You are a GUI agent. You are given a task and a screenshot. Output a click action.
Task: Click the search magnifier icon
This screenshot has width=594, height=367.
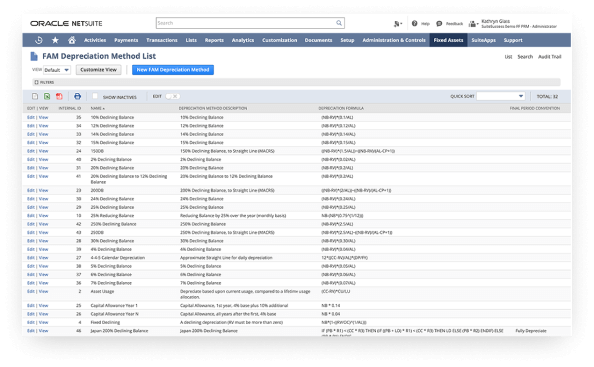tap(339, 23)
